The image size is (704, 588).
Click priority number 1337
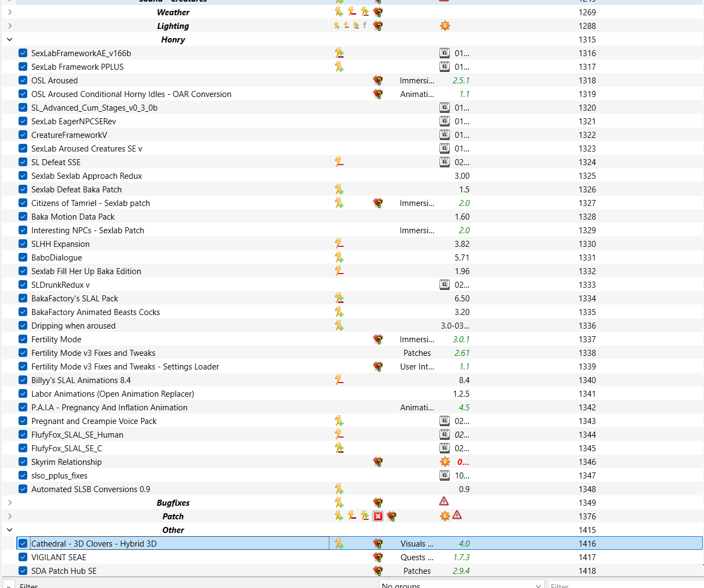pos(587,339)
